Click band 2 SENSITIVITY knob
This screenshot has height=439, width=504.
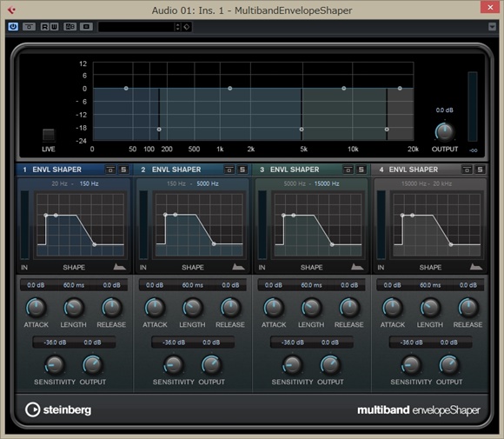pos(174,365)
